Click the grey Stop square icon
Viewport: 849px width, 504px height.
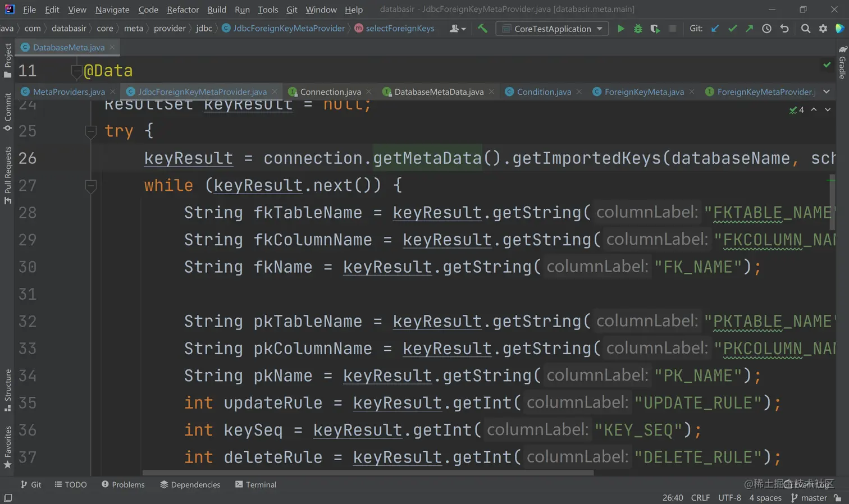coord(672,29)
